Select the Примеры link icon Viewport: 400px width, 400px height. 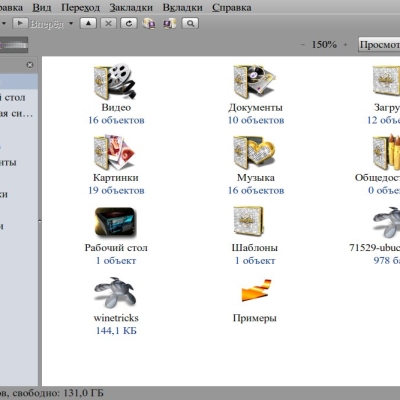point(256,291)
